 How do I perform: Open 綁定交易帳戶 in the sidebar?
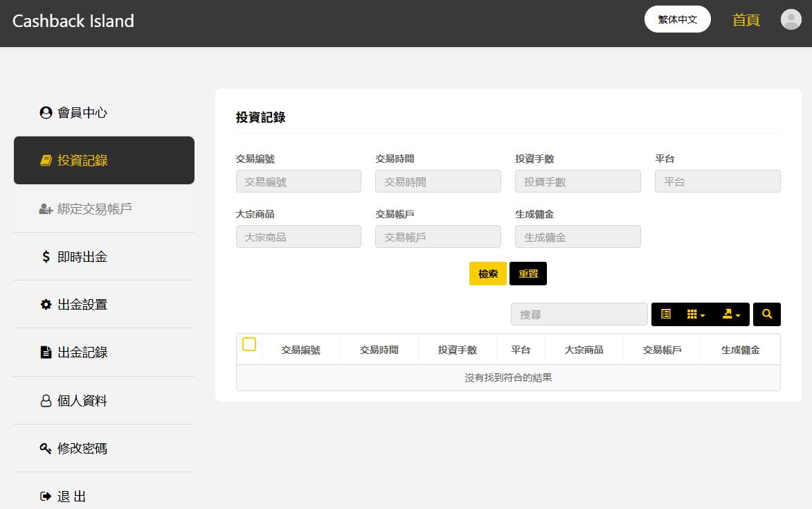pyautogui.click(x=104, y=208)
